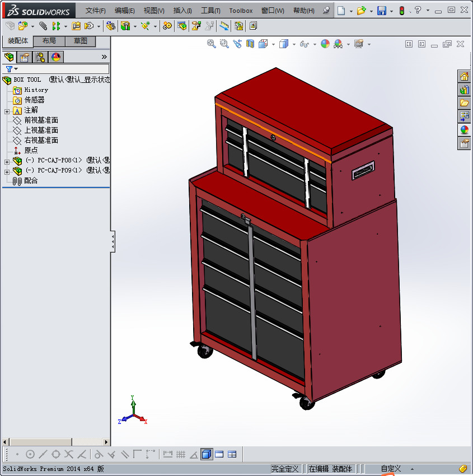Viewport: 473px width, 476px height.
Task: Open the Toolbox menu
Action: pyautogui.click(x=241, y=11)
